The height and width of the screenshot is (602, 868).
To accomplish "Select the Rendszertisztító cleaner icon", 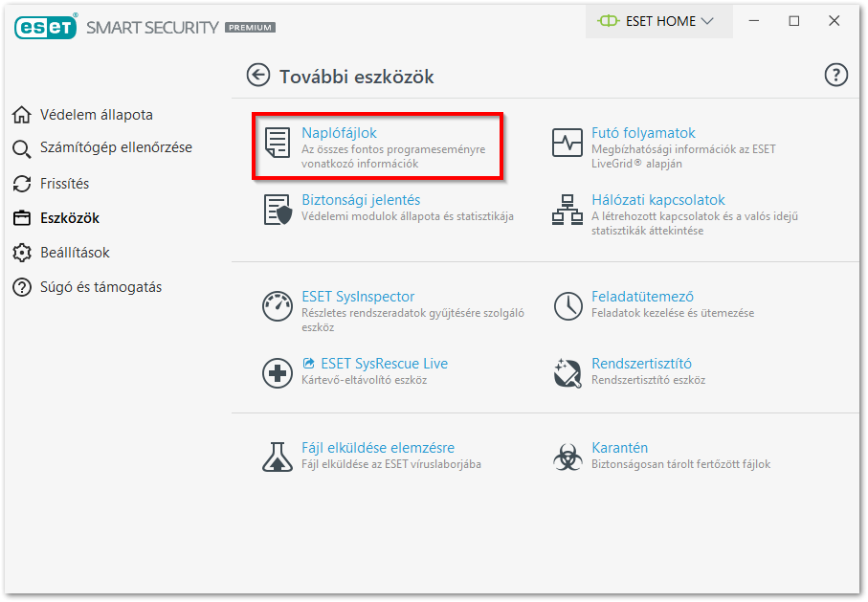I will click(568, 373).
